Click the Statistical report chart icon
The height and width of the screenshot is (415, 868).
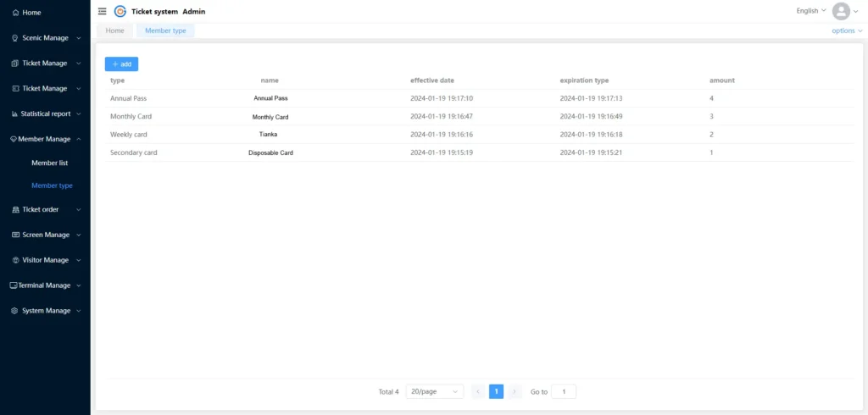(x=14, y=113)
